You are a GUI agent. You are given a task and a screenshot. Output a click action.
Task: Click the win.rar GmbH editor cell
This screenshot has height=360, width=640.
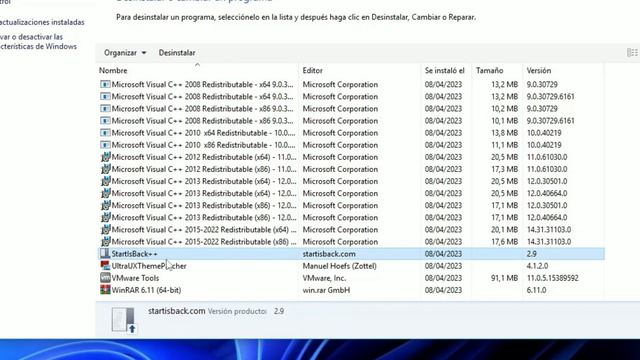pos(326,290)
